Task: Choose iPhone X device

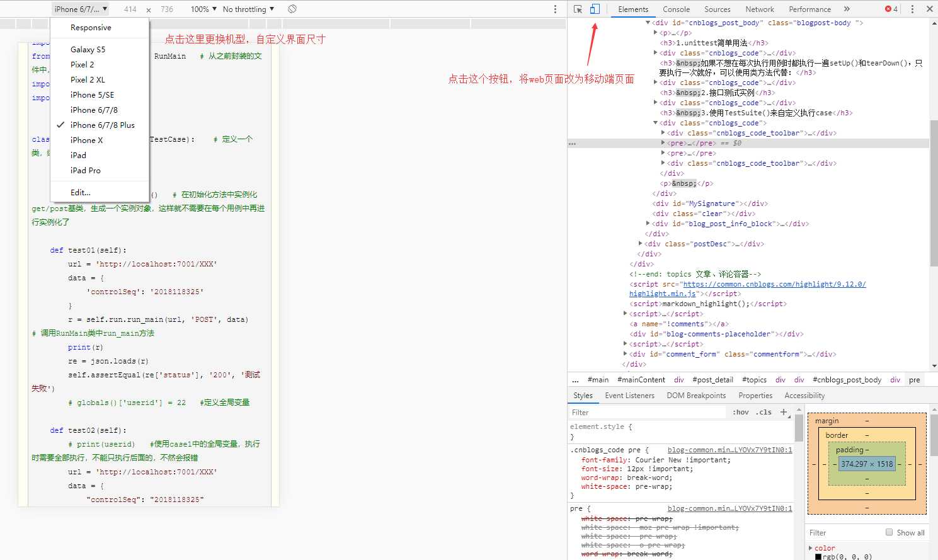Action: pyautogui.click(x=100, y=140)
